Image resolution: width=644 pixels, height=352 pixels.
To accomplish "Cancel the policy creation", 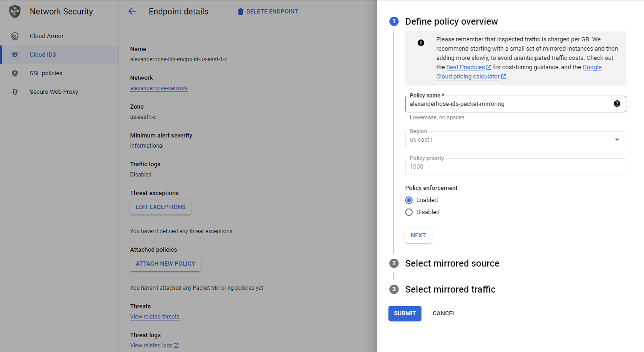I will (x=444, y=313).
